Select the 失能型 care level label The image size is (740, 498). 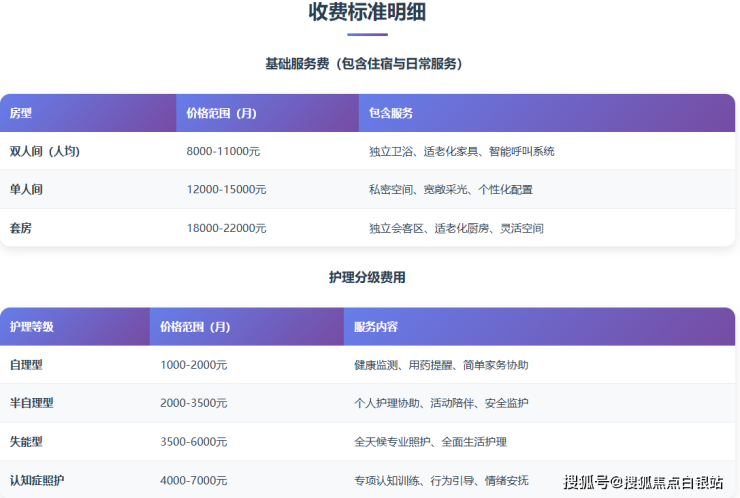click(x=26, y=441)
